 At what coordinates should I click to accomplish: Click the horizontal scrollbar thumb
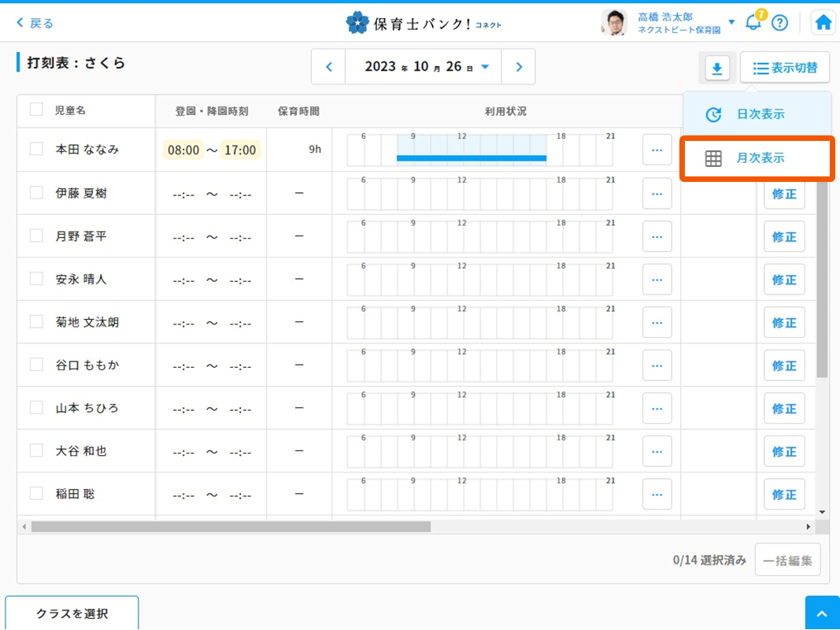tap(230, 526)
